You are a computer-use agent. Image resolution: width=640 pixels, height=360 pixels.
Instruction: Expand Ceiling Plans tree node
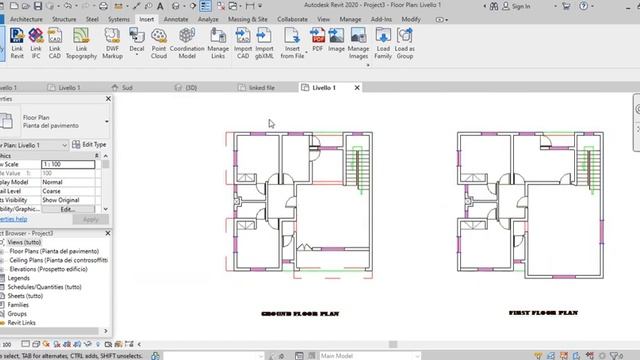pyautogui.click(x=2, y=260)
